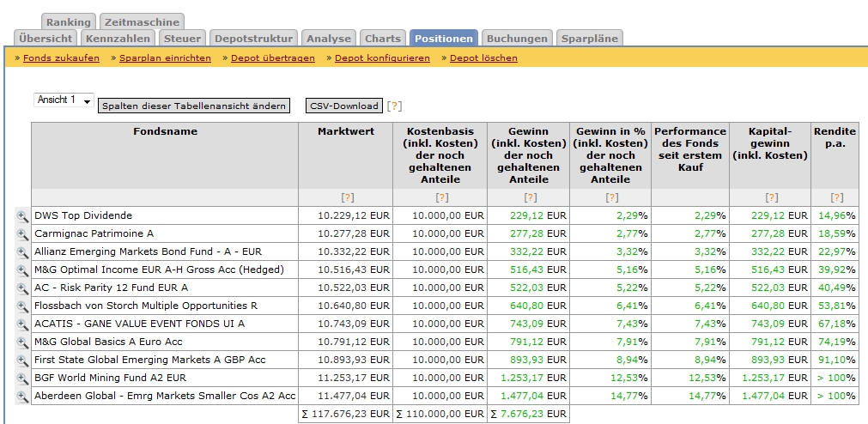Click magnifier icon for M&G Optimal Income fund

(x=22, y=270)
